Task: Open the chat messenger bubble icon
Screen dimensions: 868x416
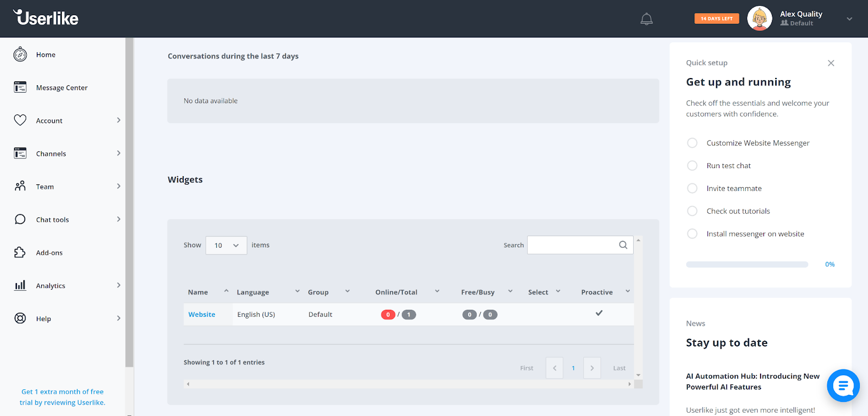Action: [843, 386]
